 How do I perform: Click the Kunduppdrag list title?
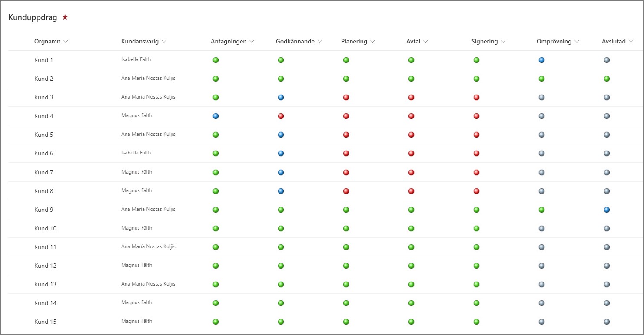tap(33, 17)
